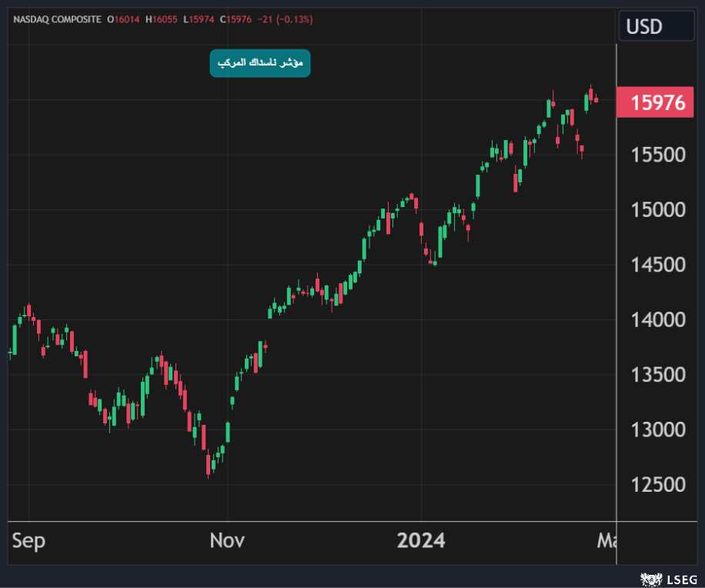The image size is (705, 588).
Task: Click the 13500 price axis label
Action: click(x=658, y=375)
